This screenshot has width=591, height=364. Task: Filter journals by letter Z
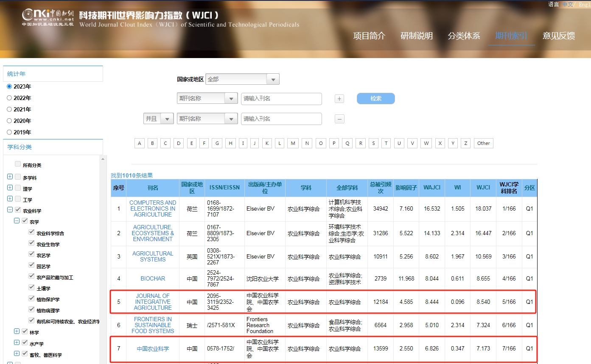(x=466, y=143)
